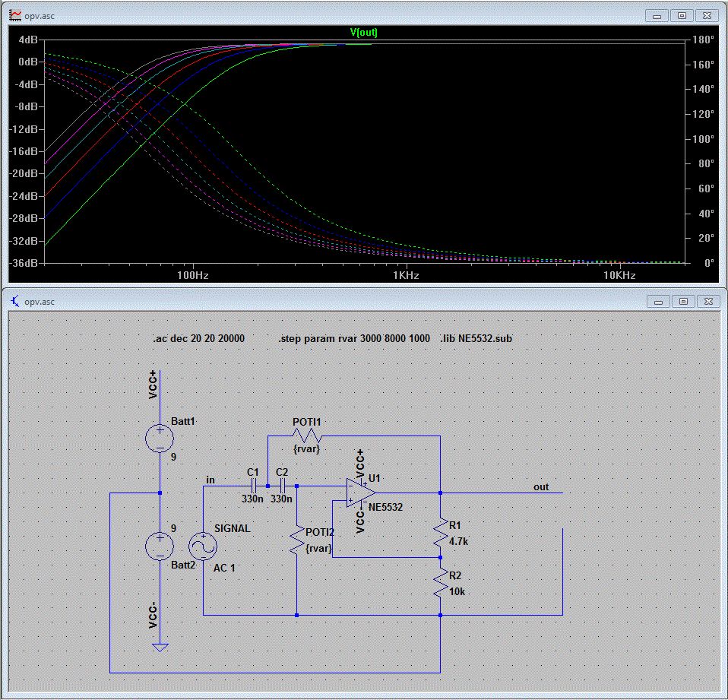The image size is (728, 700).
Task: Click the 'out' net label
Action: click(x=540, y=487)
